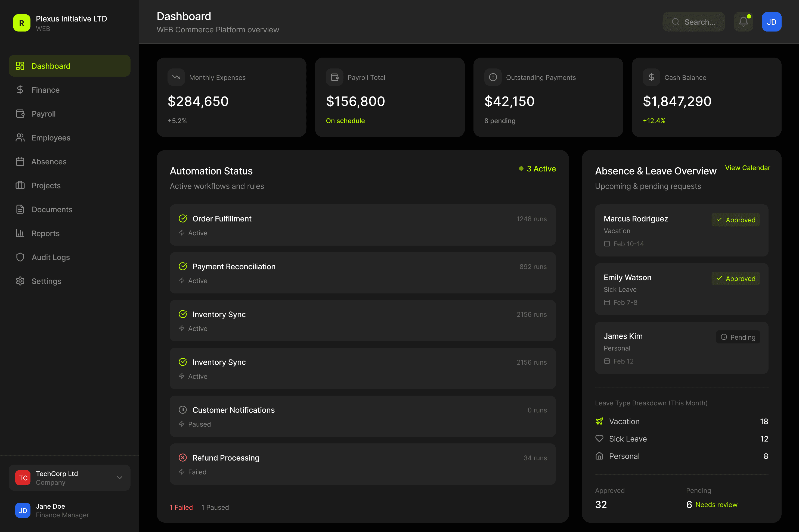The height and width of the screenshot is (532, 799).
Task: Click the JD profile avatar in header
Action: coord(772,22)
